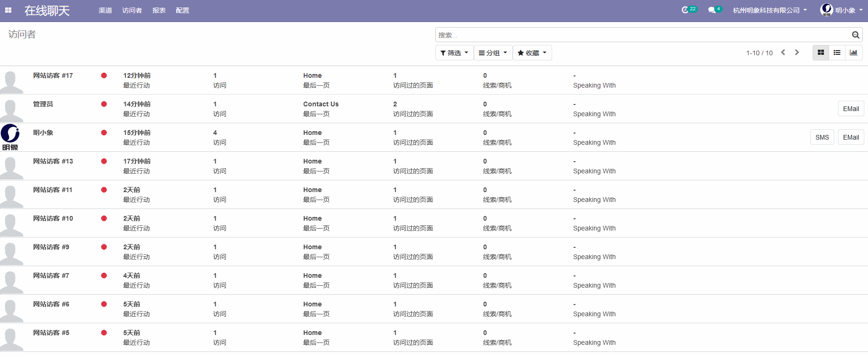
Task: Click the 访问者 page breadcrumb title
Action: coord(22,34)
